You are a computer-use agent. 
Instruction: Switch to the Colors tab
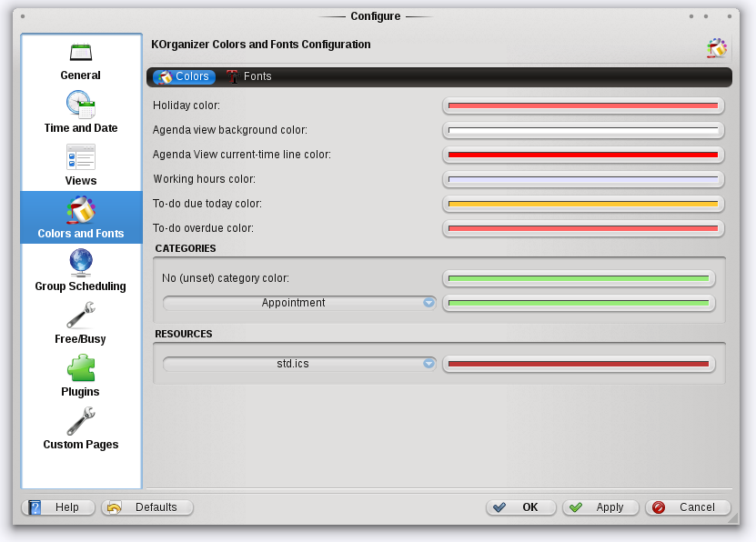coord(184,76)
